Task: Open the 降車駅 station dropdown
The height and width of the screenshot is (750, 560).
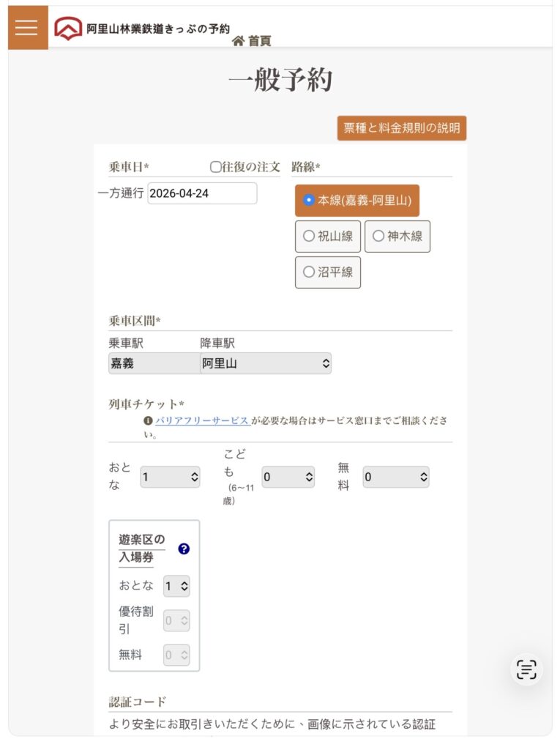Action: point(266,363)
